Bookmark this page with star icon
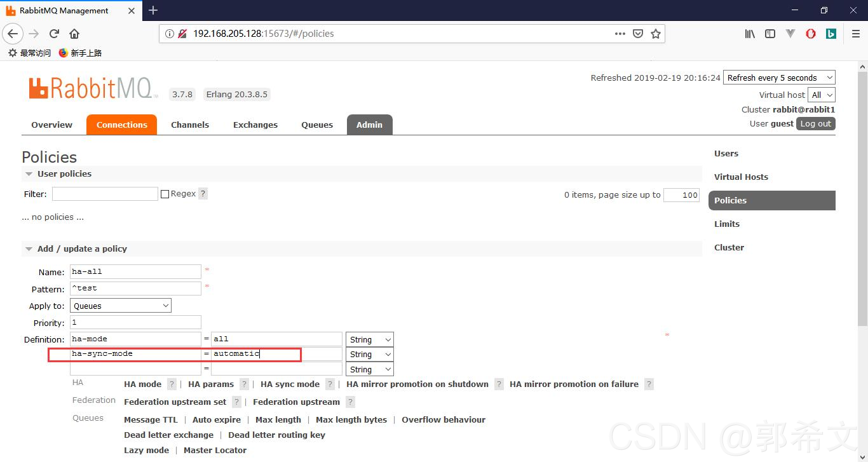This screenshot has width=868, height=462. tap(656, 34)
